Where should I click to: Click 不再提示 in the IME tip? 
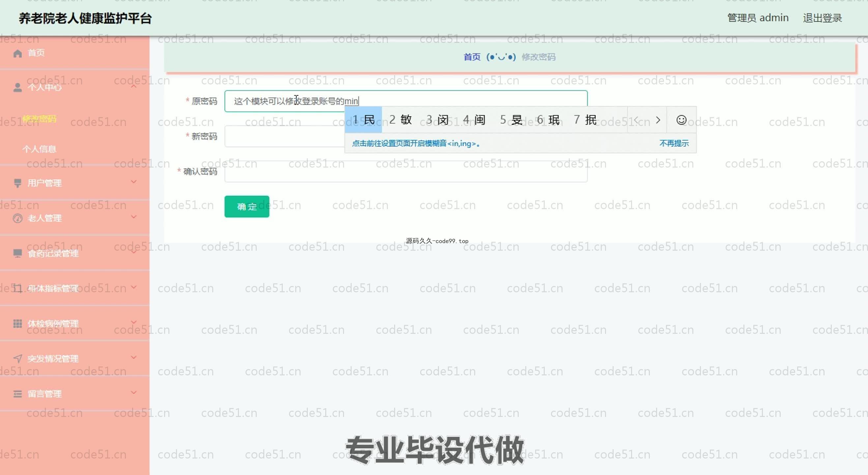674,143
